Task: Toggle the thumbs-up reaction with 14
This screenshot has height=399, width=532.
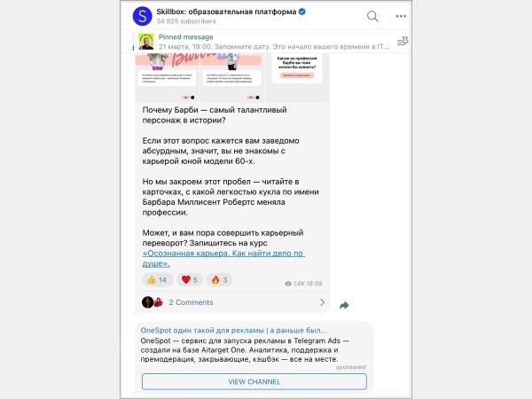Action: (x=158, y=280)
